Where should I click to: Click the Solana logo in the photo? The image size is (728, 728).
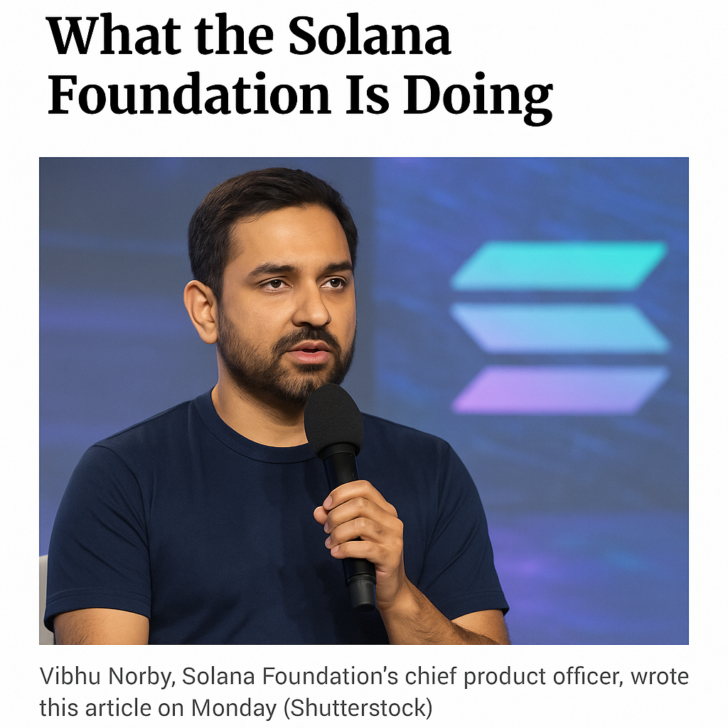(x=560, y=328)
